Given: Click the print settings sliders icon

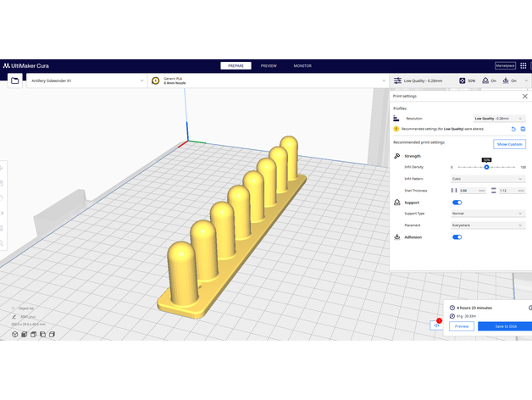Looking at the screenshot, I should (x=398, y=81).
